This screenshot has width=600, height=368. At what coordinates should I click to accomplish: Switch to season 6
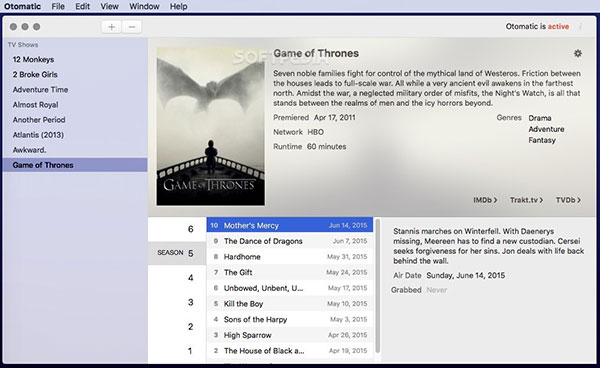[177, 229]
